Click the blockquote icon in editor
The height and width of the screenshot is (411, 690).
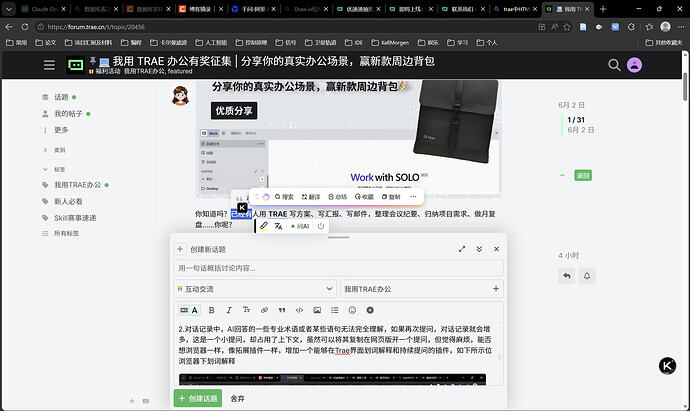click(282, 310)
